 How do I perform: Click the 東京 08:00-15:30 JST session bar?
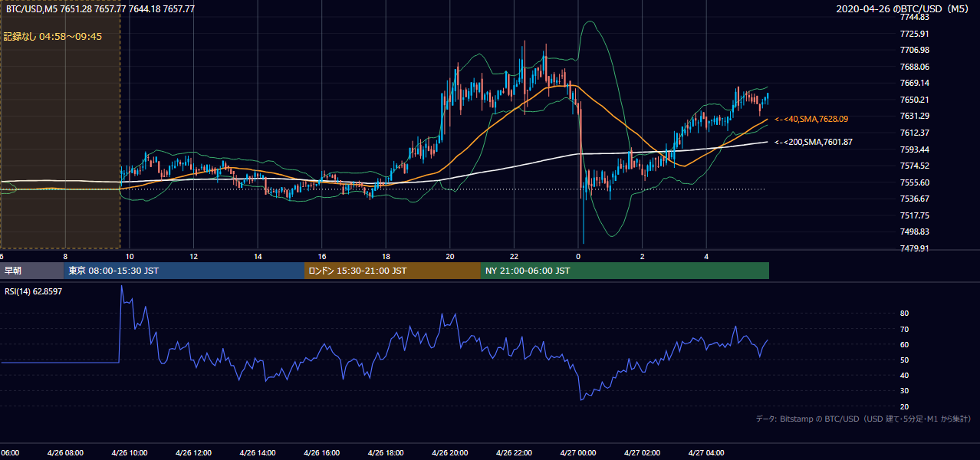tap(184, 271)
